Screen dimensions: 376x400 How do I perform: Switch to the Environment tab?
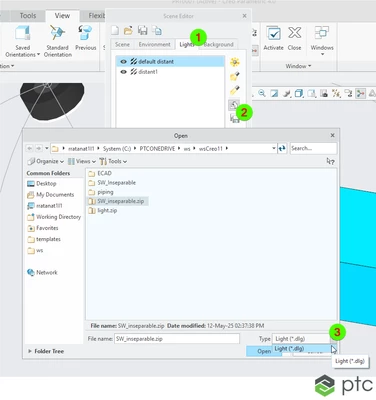point(154,44)
